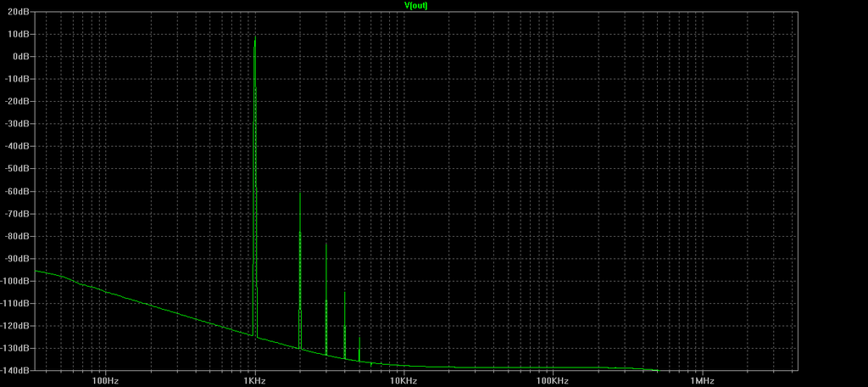
Task: Click the -10dB axis label
Action: (18, 79)
